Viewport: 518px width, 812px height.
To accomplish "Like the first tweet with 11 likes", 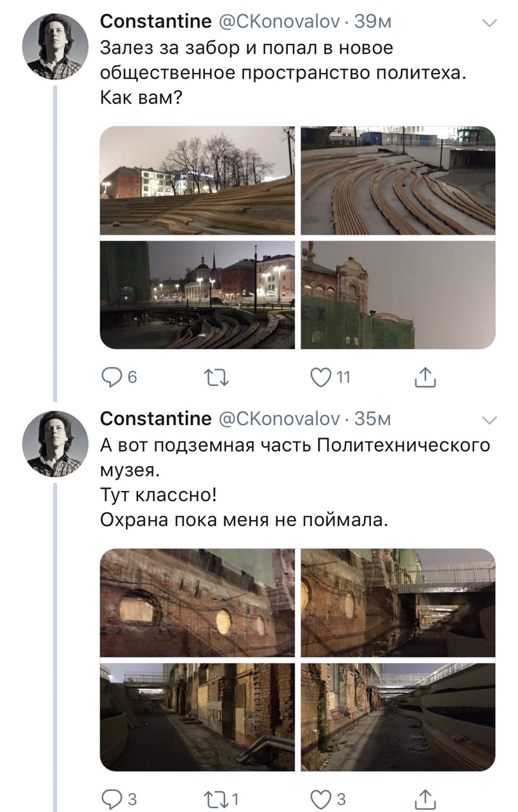I will [321, 378].
